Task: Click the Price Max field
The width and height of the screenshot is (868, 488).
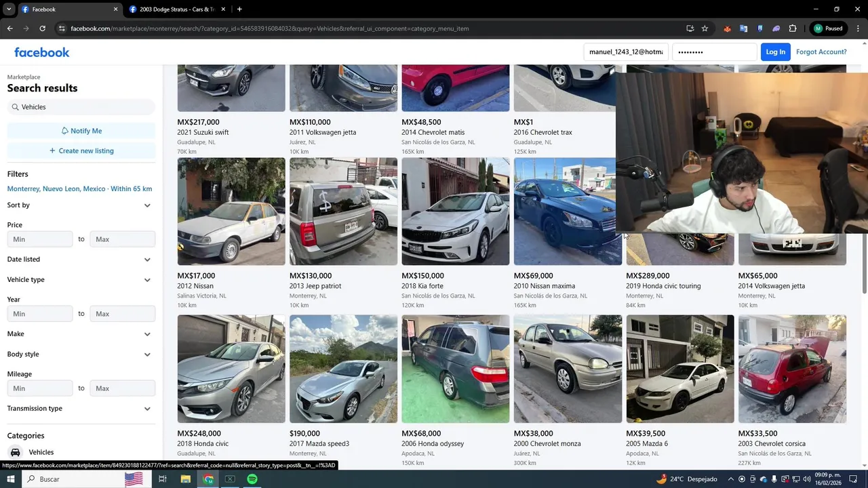Action: point(123,239)
